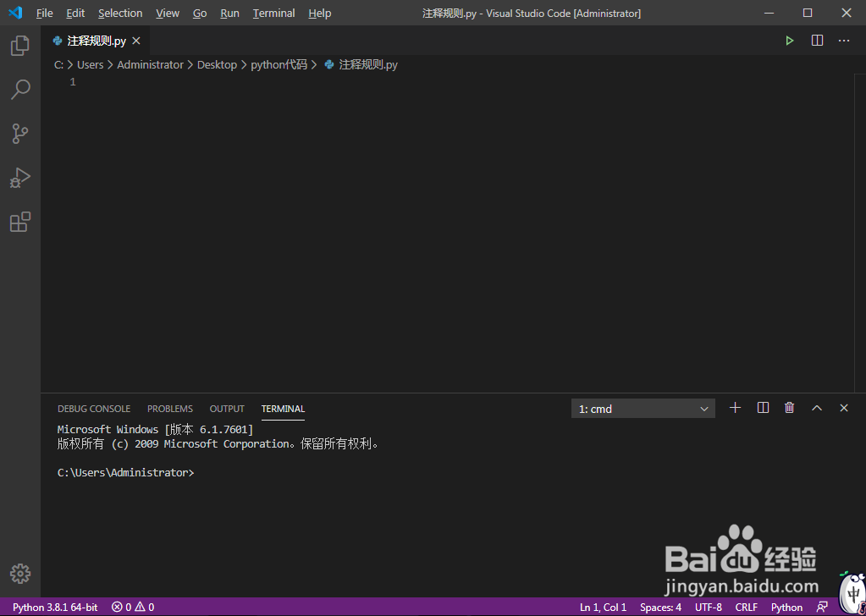Screen dimensions: 866x616
Task: Open the Extensions view
Action: click(x=19, y=222)
